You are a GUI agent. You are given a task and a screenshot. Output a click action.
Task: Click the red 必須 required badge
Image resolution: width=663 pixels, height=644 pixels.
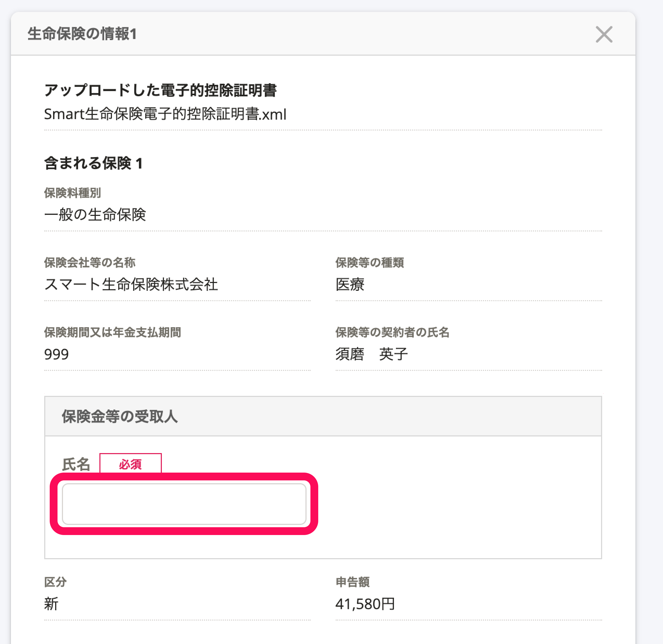130,464
